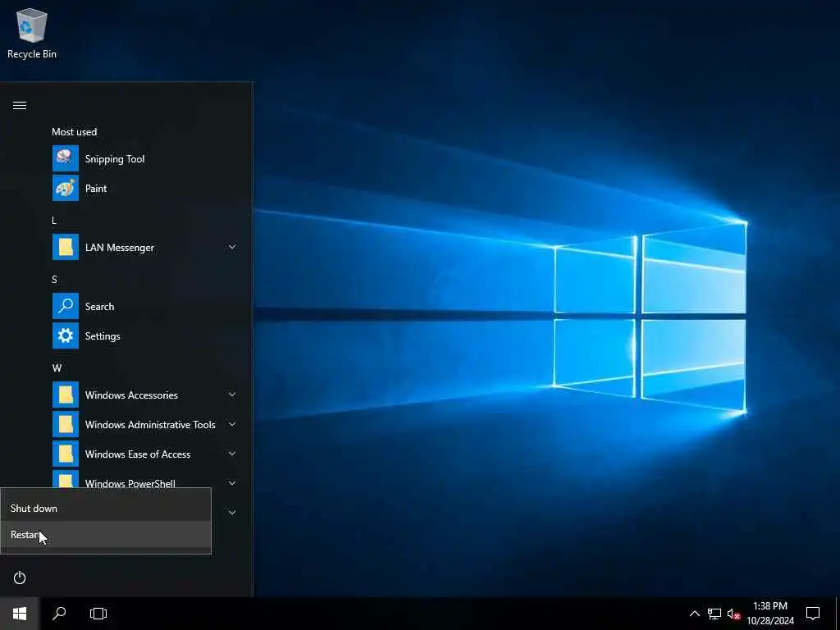The width and height of the screenshot is (840, 630).
Task: Expand the LAN Messenger chevron
Action: pos(232,247)
